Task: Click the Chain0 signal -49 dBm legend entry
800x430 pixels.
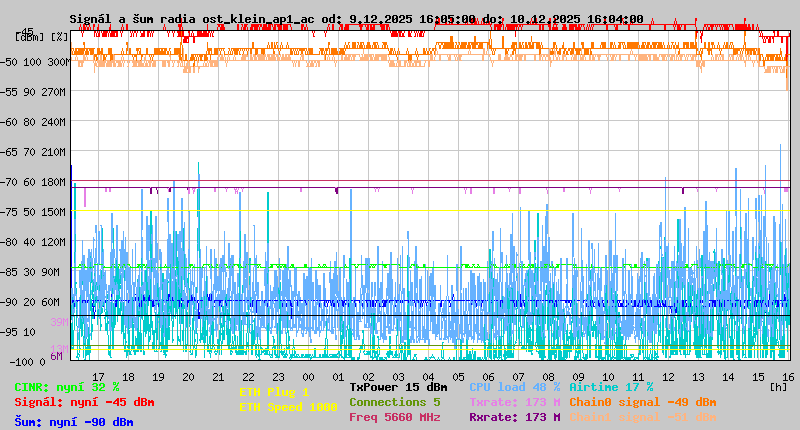Action: click(642, 402)
